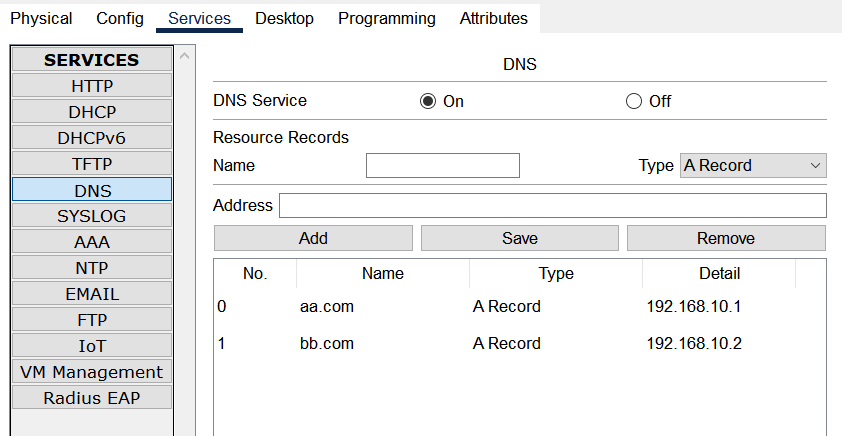Open the Config tab

(x=120, y=18)
